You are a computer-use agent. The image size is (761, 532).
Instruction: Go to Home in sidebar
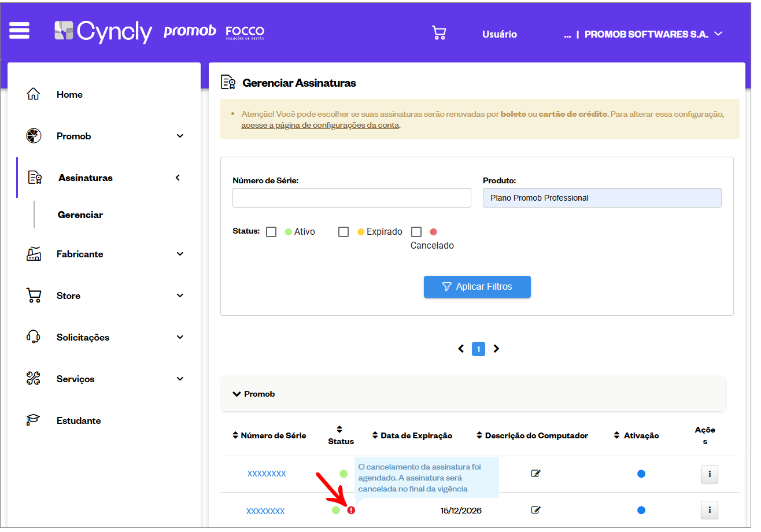(69, 94)
